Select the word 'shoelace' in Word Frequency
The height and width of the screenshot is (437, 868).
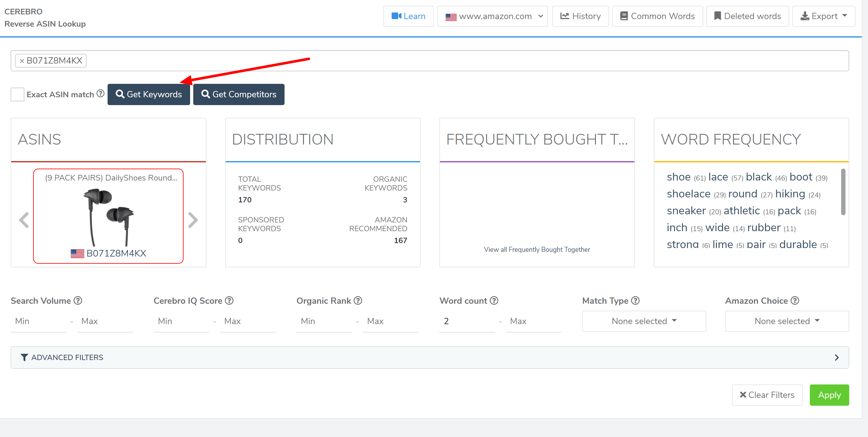[x=689, y=194]
